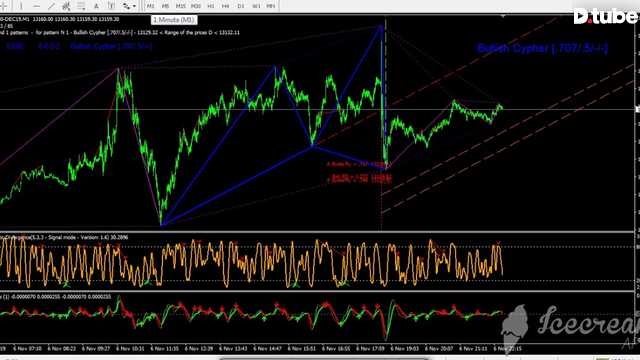Click the '6 Nov 21:11' time axis label

[473, 349]
